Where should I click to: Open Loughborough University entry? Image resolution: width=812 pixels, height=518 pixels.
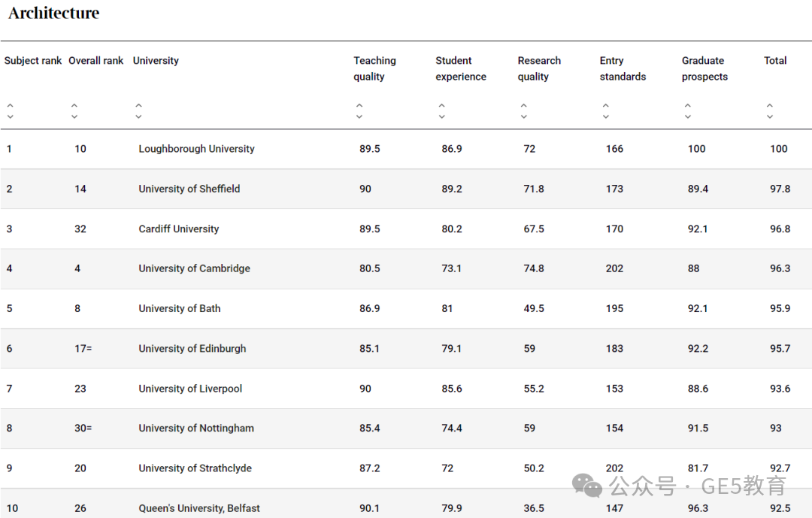point(196,149)
